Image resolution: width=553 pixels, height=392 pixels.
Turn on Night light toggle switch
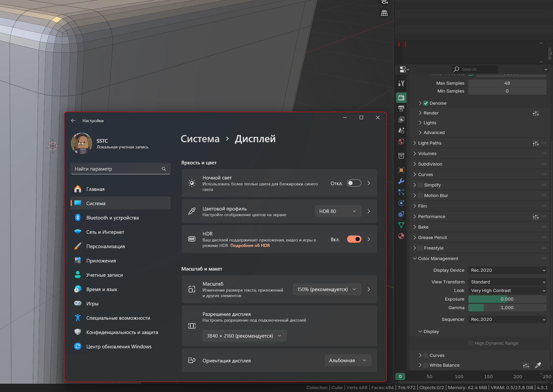tap(354, 183)
